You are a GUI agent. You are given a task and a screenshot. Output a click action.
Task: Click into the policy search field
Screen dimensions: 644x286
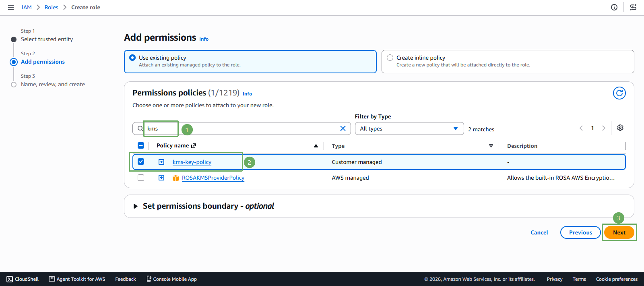[x=242, y=128]
